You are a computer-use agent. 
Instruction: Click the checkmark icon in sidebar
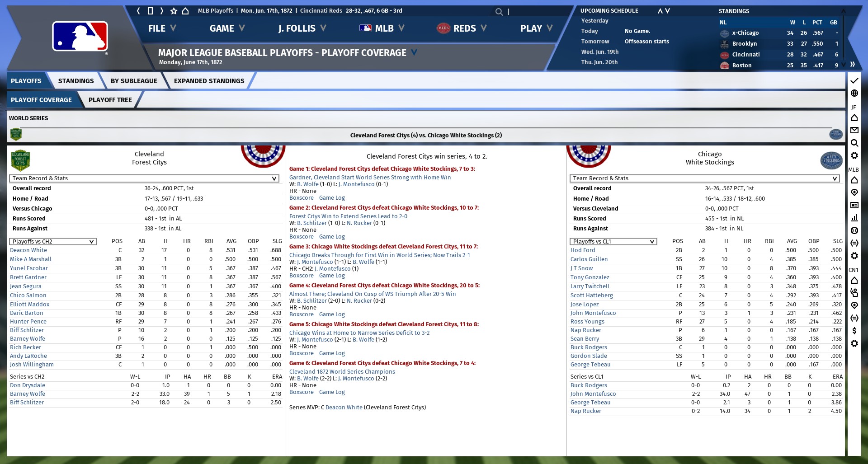point(854,81)
